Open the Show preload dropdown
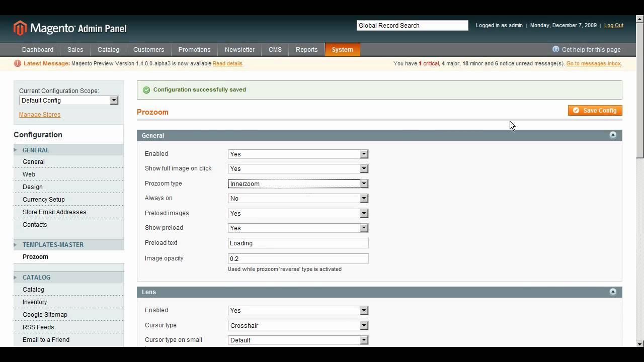The image size is (644, 362). click(298, 228)
